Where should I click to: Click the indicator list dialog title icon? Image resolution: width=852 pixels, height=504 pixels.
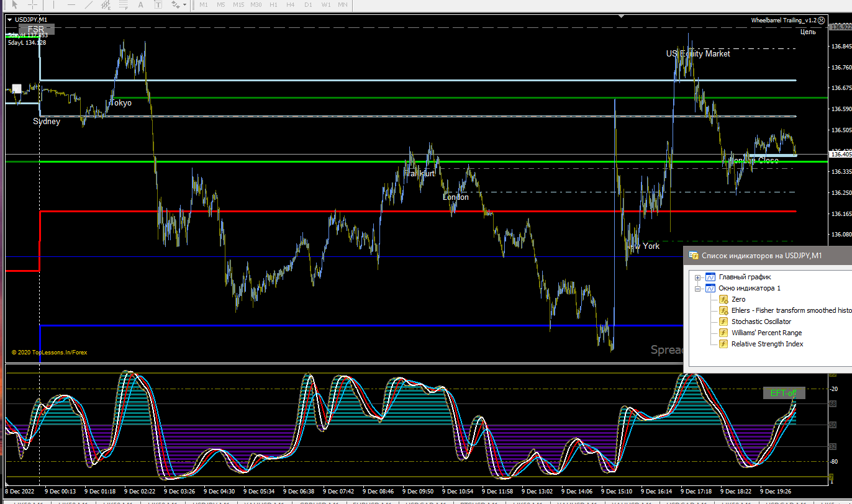point(694,256)
